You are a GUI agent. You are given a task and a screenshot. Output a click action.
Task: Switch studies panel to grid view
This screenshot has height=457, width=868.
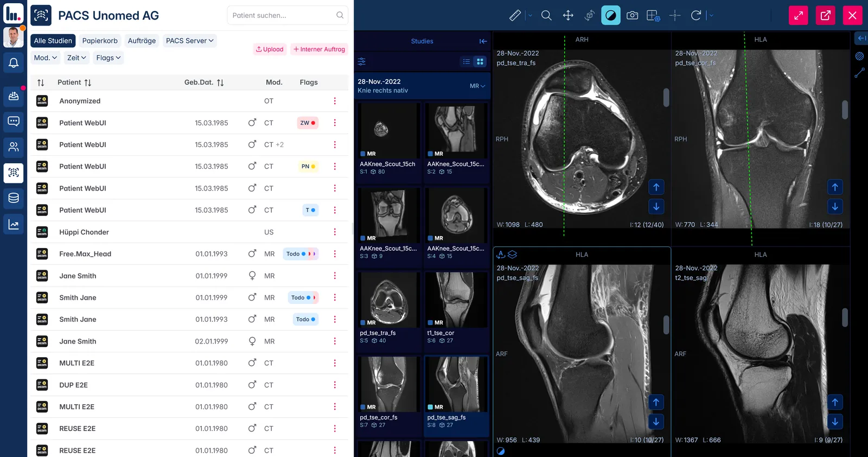pyautogui.click(x=480, y=62)
